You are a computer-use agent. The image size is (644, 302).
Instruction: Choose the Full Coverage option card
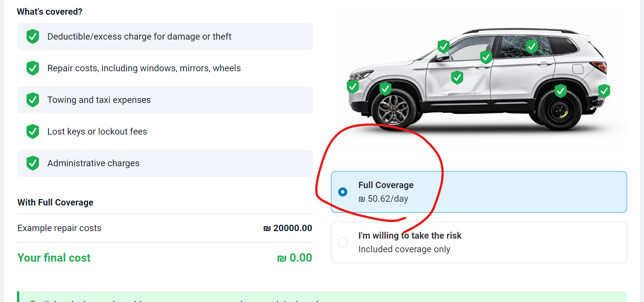coord(479,192)
